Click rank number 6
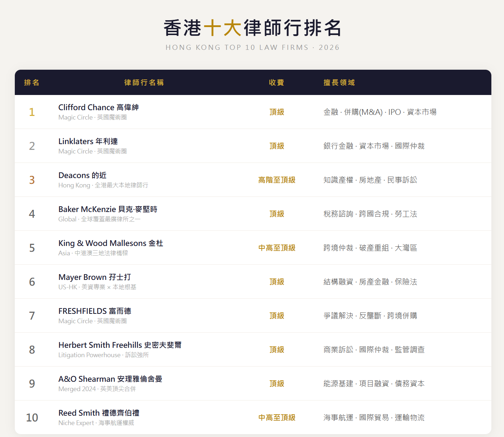 tap(32, 282)
